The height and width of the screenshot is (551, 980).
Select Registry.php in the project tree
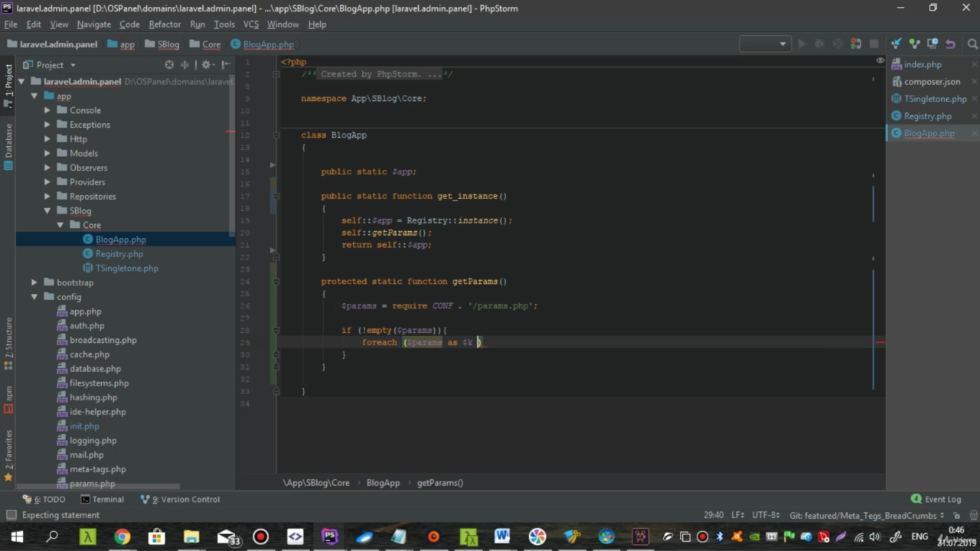click(119, 254)
